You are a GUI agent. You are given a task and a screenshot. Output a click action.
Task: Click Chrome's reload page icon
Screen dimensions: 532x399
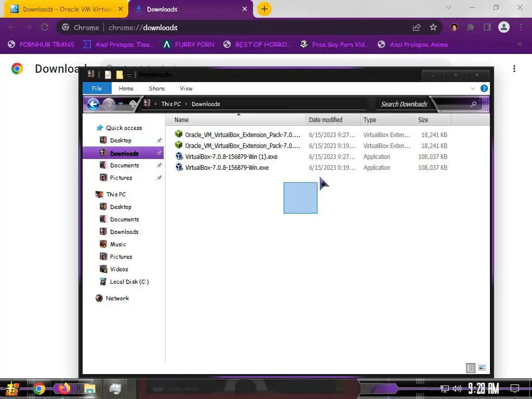45,28
